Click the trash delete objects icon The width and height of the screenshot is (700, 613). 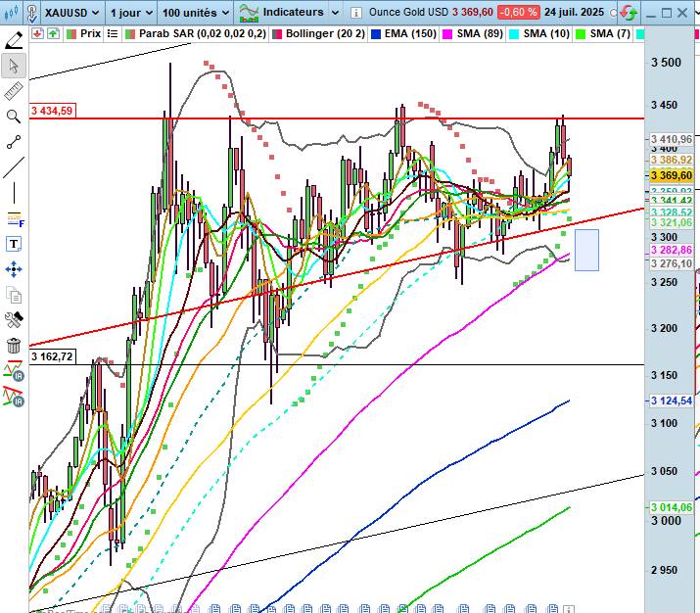point(14,346)
